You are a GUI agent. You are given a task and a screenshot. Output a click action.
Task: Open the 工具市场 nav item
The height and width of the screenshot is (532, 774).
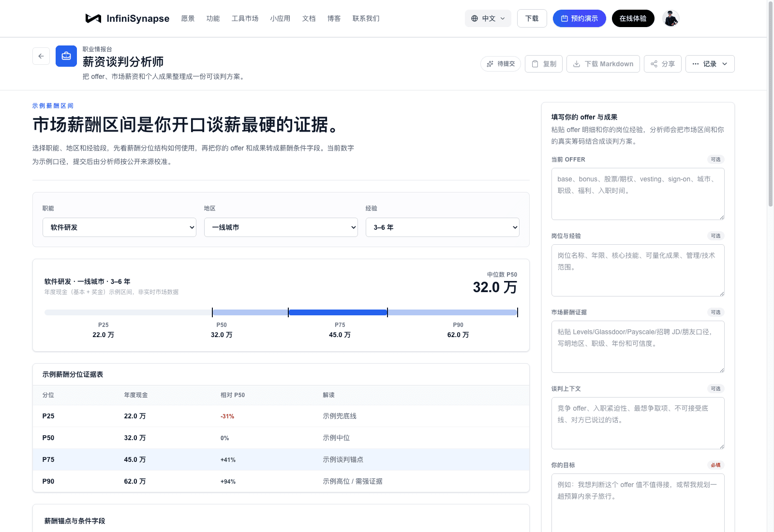point(245,18)
